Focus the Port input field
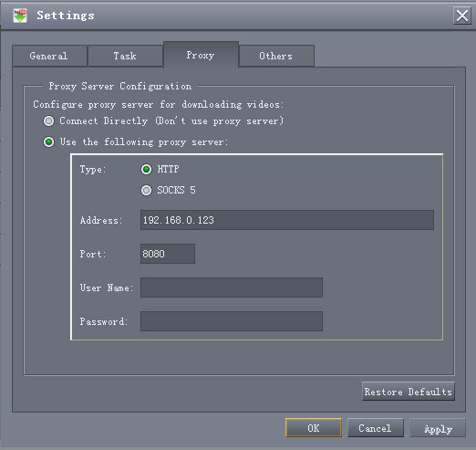 pos(168,254)
